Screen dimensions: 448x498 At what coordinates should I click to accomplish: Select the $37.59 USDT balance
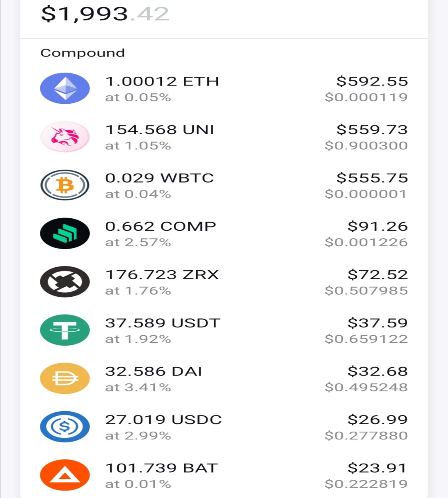(x=377, y=323)
